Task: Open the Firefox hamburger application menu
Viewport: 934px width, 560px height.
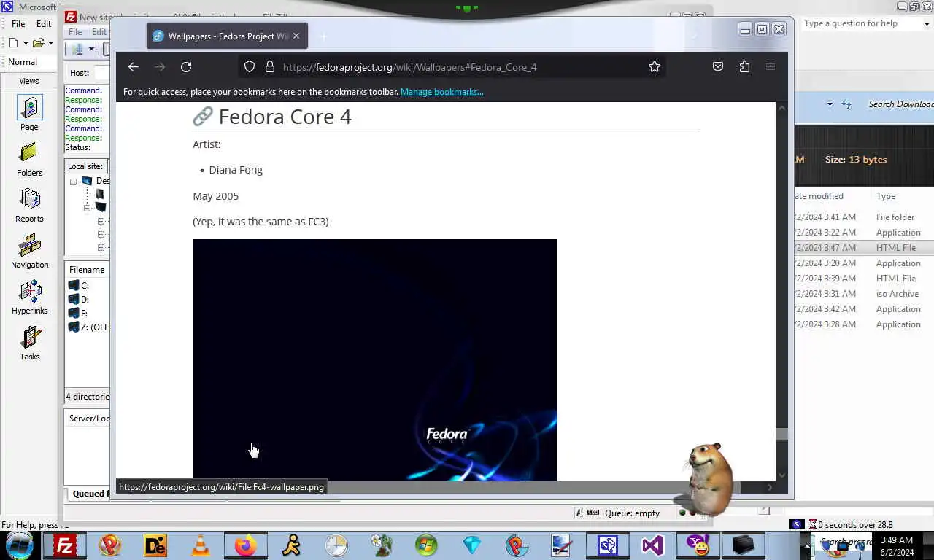Action: coord(771,66)
